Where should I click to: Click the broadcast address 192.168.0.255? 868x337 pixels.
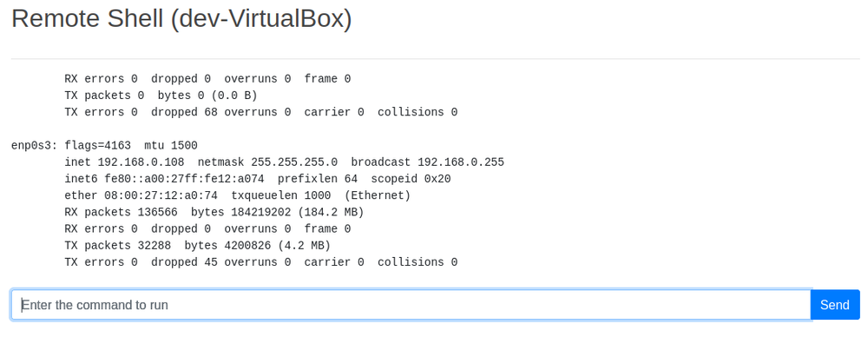[x=461, y=162]
